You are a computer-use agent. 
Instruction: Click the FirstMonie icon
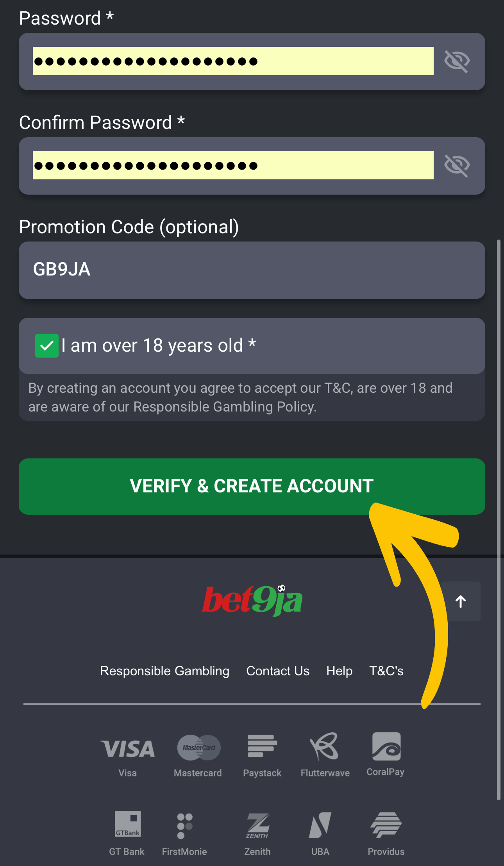[x=184, y=826]
